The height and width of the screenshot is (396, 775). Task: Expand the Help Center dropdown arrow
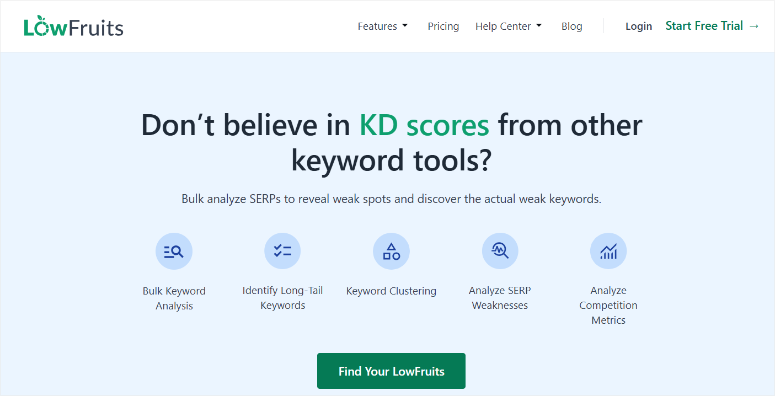tap(539, 26)
